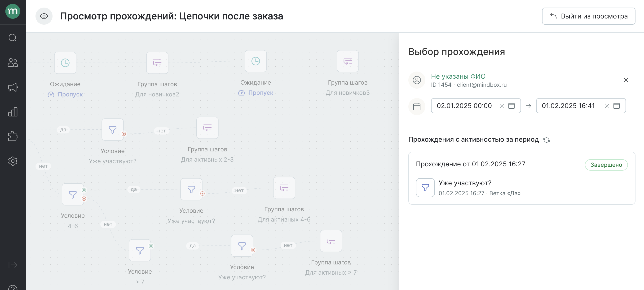
Task: Select Группа шагов Для активных > 7 node
Action: (x=331, y=241)
